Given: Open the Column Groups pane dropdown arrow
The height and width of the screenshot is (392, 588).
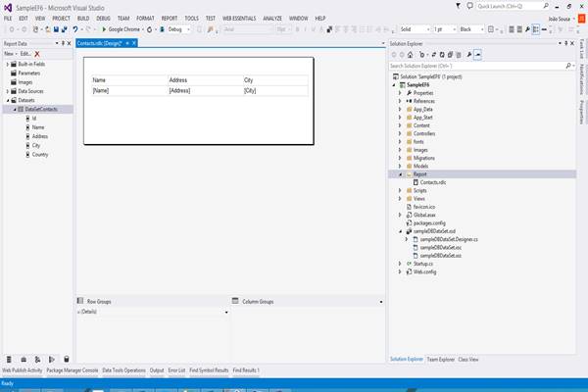Looking at the screenshot, I should [x=381, y=302].
